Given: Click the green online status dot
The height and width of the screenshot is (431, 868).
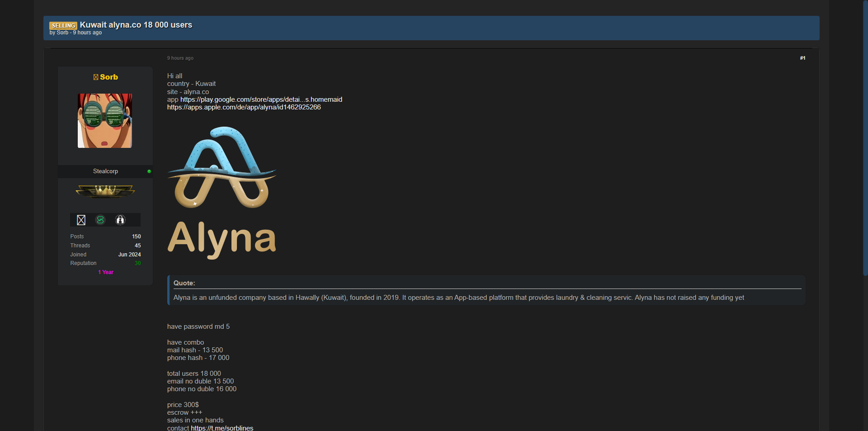Looking at the screenshot, I should 149,171.
